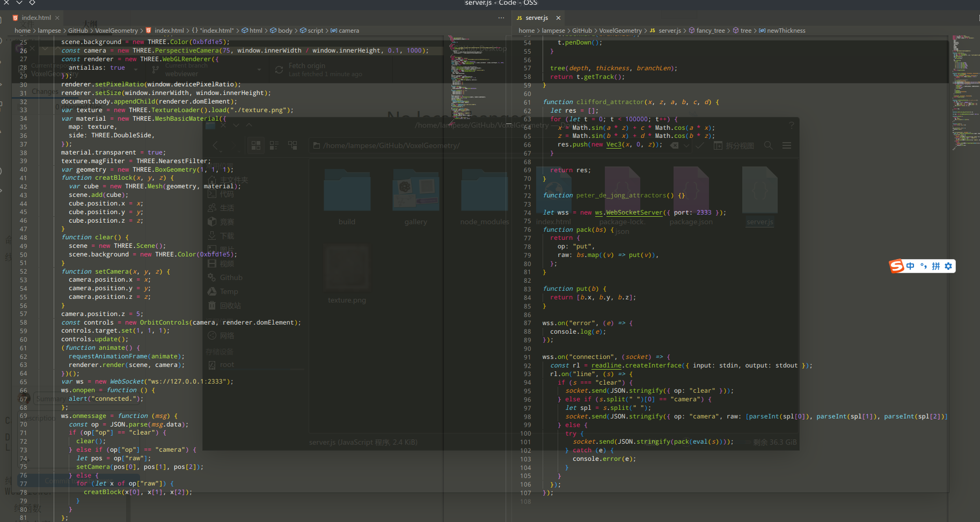Open the Videos (视频) place in the Dolphin sidebar
This screenshot has width=980, height=522.
221,263
